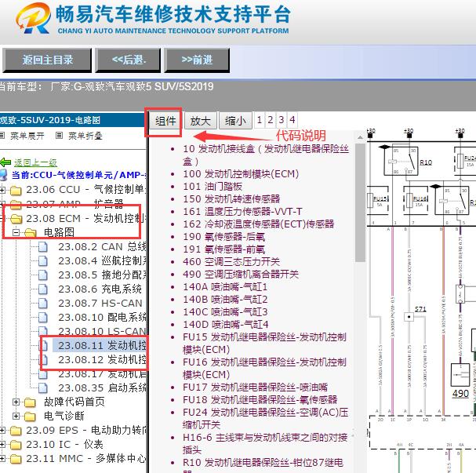Zoom in with the 放大 button
Viewport: 476px width, 473px height.
tap(200, 121)
